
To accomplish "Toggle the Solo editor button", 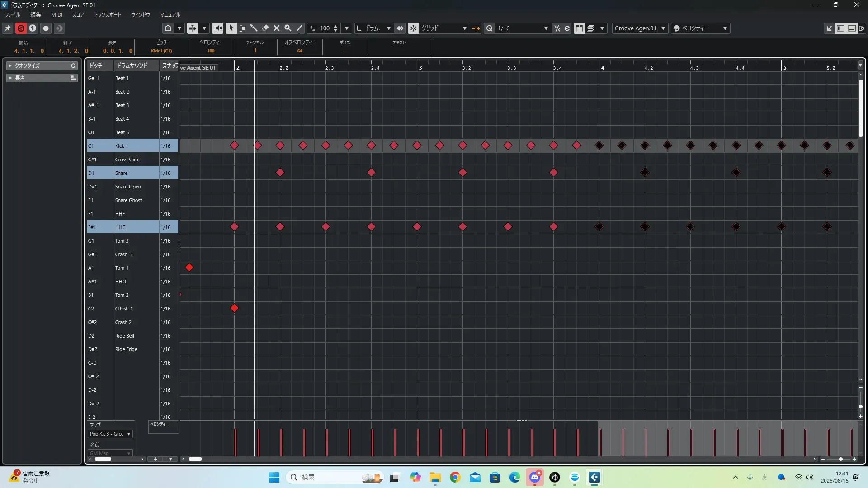I will pyautogui.click(x=21, y=28).
